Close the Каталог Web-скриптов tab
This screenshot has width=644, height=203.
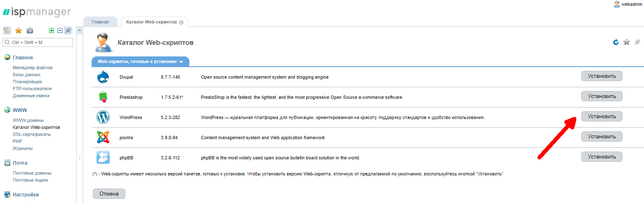(x=181, y=22)
